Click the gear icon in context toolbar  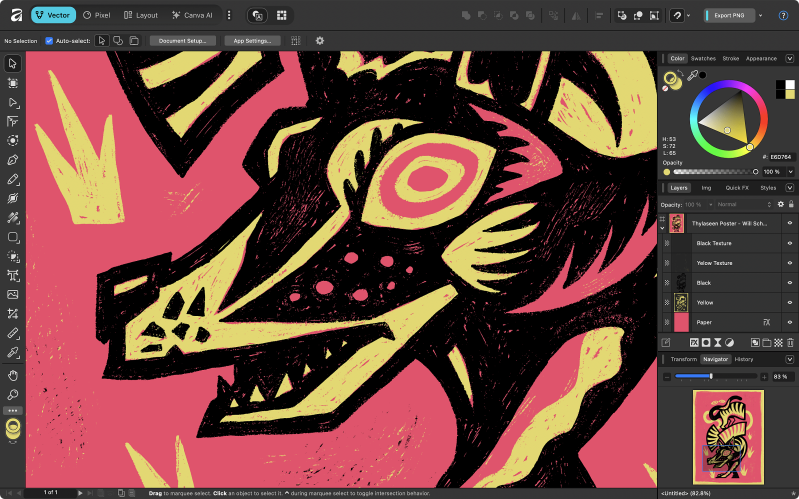tap(320, 40)
